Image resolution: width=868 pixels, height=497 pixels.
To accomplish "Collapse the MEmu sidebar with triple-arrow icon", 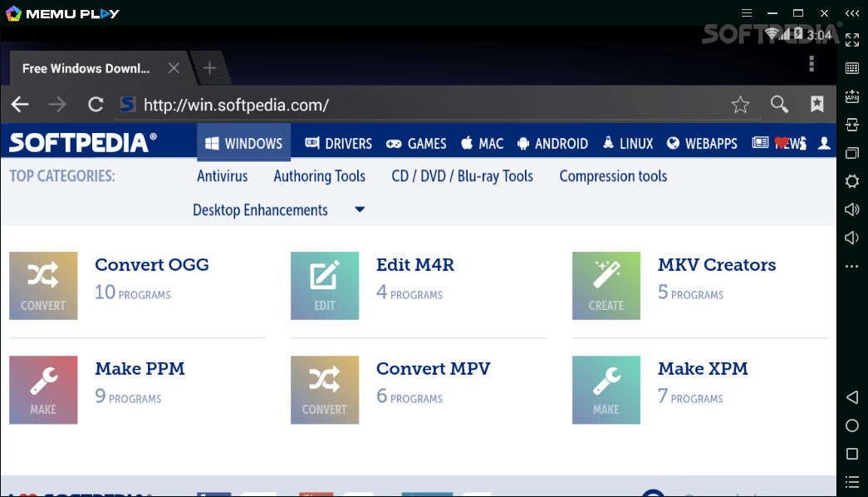I will coord(852,13).
